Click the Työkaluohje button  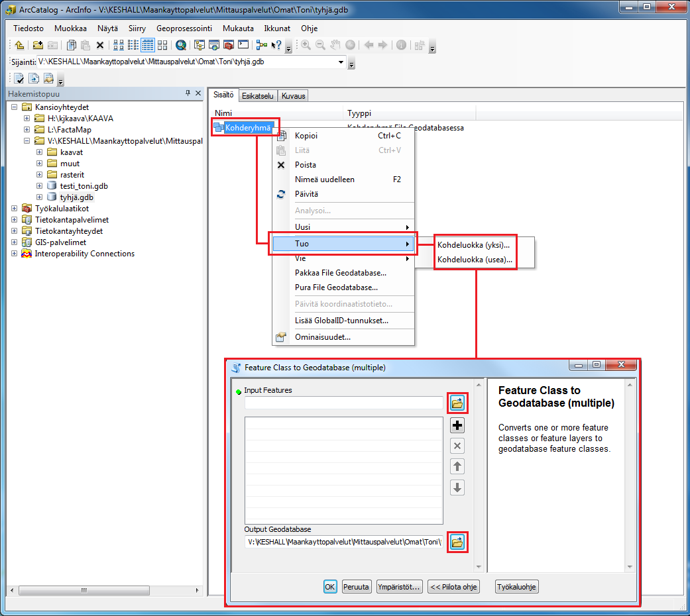point(516,587)
